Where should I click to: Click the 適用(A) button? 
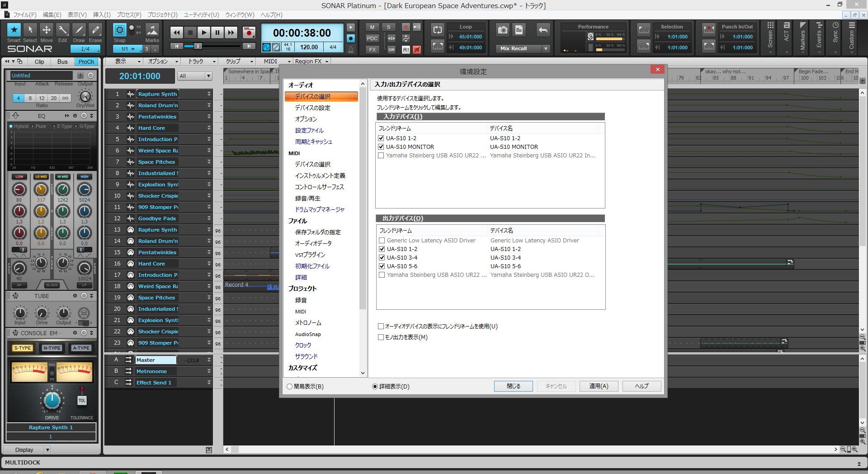pyautogui.click(x=599, y=386)
